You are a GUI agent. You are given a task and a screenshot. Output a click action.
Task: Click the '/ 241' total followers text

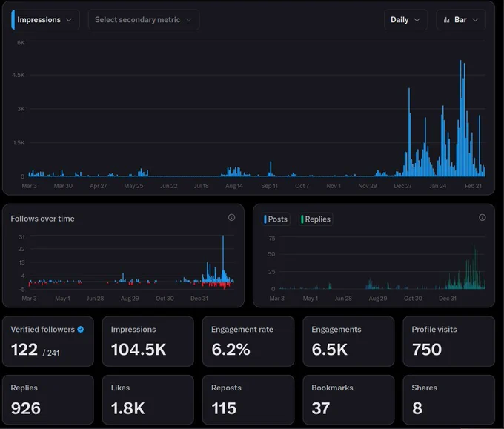(x=51, y=353)
